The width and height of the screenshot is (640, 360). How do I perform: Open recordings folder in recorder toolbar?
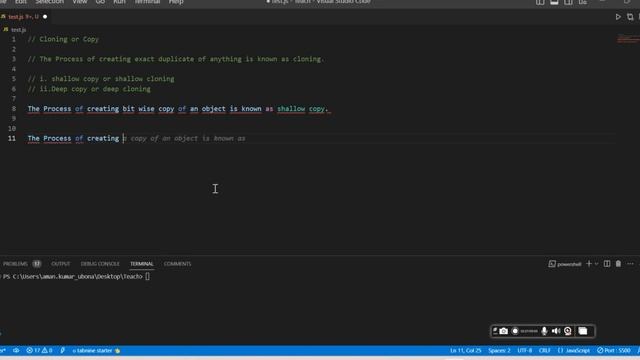click(x=583, y=331)
